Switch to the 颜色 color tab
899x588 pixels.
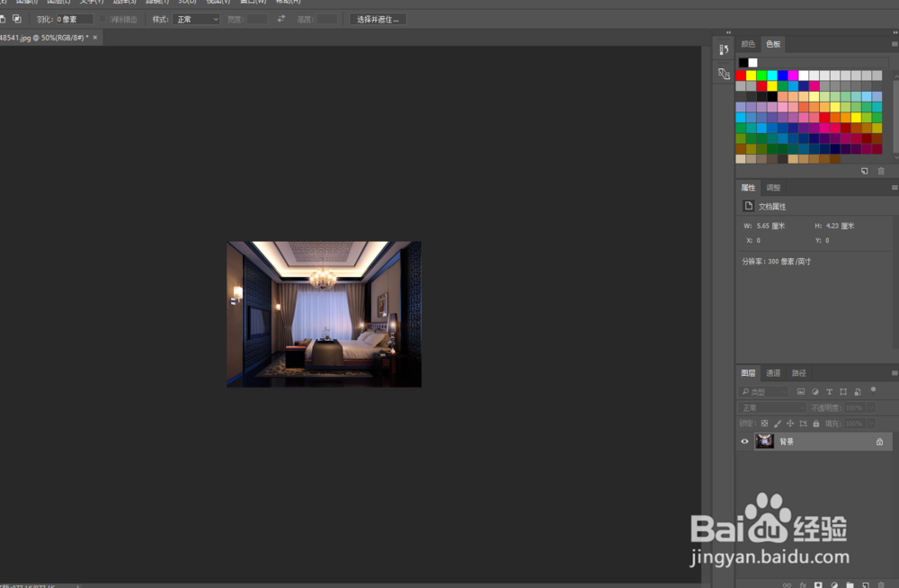tap(748, 43)
